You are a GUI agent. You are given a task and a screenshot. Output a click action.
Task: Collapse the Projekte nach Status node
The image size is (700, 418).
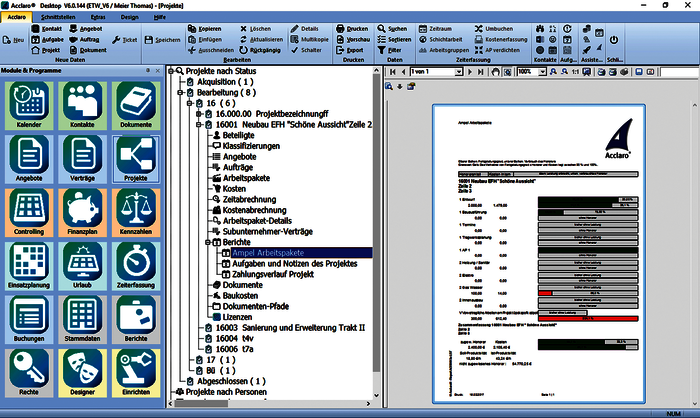coord(171,71)
